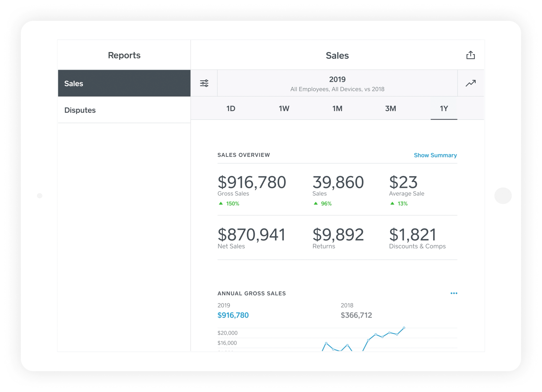Select the highest data point on the sales chart
This screenshot has height=392, width=542.
point(404,328)
